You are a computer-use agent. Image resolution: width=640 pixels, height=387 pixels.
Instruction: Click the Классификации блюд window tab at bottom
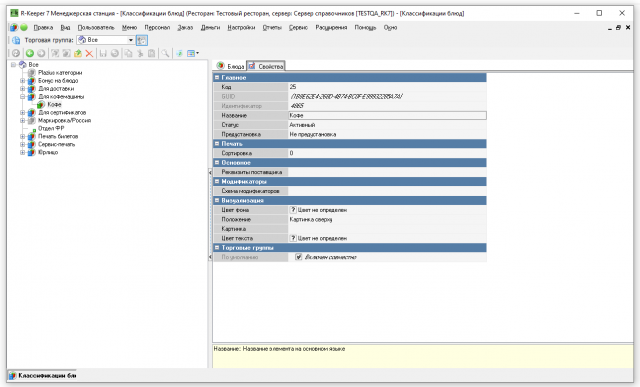(x=43, y=376)
